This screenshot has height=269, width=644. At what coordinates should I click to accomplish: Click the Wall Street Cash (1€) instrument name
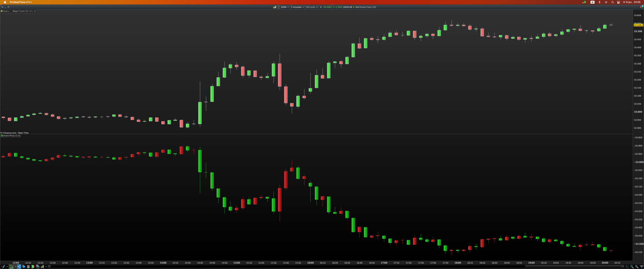pyautogui.click(x=366, y=7)
